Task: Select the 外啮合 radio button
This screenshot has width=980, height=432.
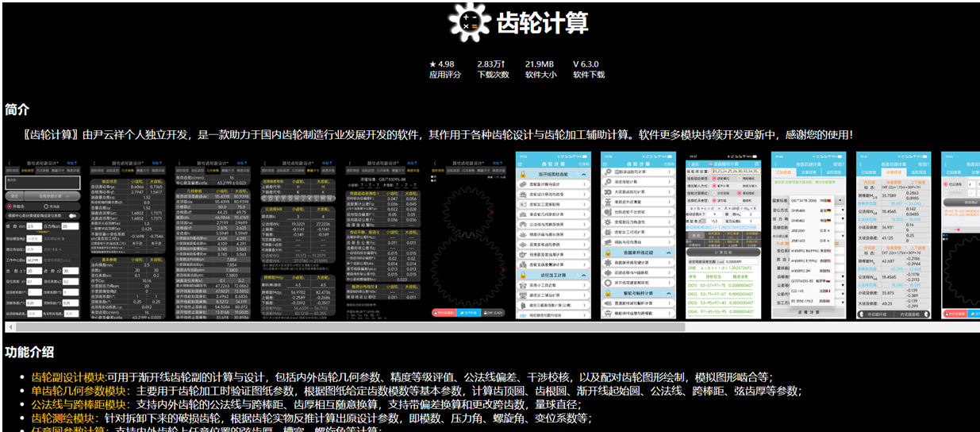Action: (11, 206)
